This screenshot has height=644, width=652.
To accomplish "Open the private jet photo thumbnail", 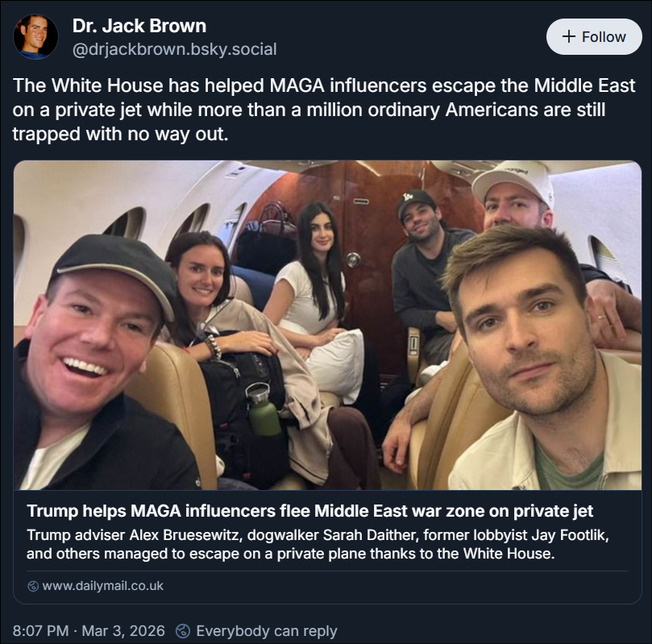I will coord(327,325).
